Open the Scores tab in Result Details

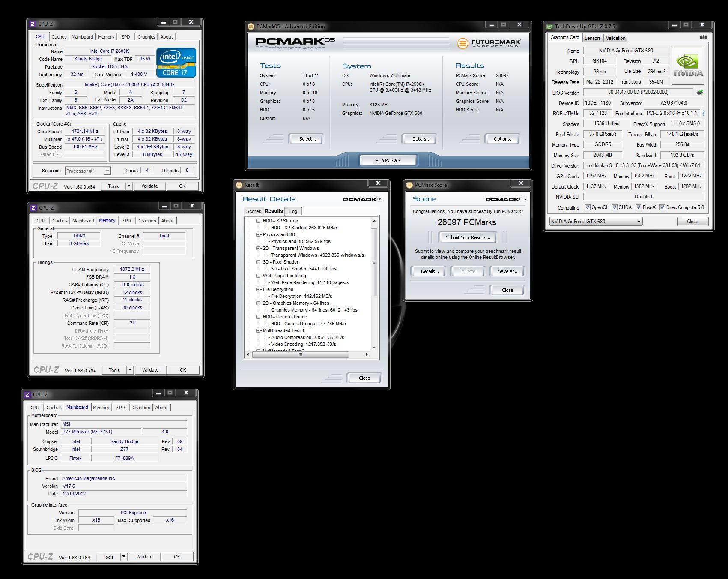[254, 211]
